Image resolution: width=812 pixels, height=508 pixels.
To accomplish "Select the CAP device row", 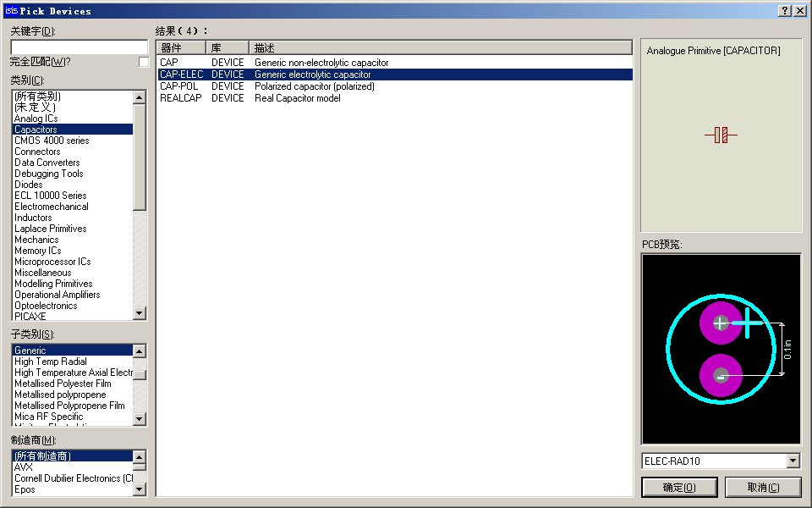I will (395, 63).
